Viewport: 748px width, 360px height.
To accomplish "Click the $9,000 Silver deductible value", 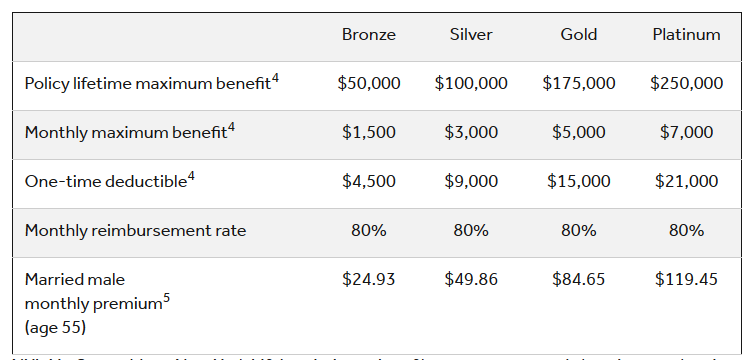I will point(471,181).
